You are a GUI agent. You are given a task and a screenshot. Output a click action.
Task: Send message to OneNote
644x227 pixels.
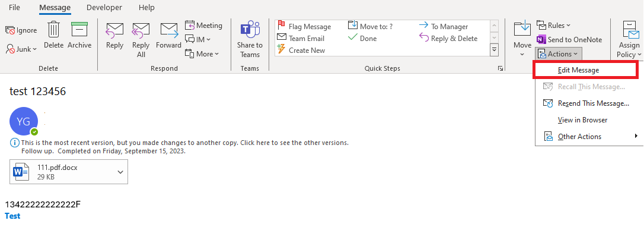click(569, 39)
